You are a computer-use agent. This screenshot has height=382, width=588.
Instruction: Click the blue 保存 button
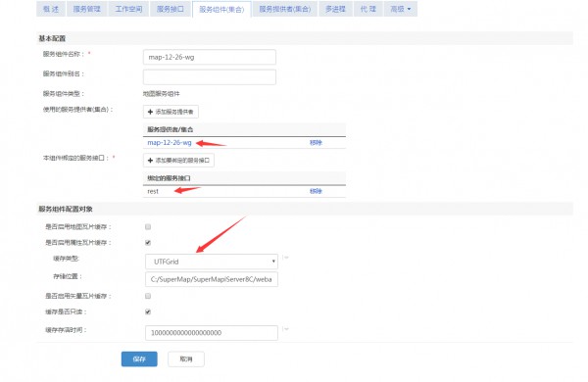139,359
